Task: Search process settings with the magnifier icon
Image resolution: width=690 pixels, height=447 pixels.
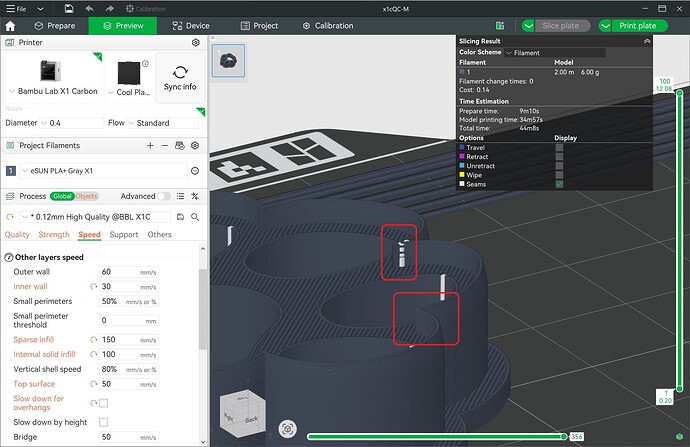Action: coord(195,217)
